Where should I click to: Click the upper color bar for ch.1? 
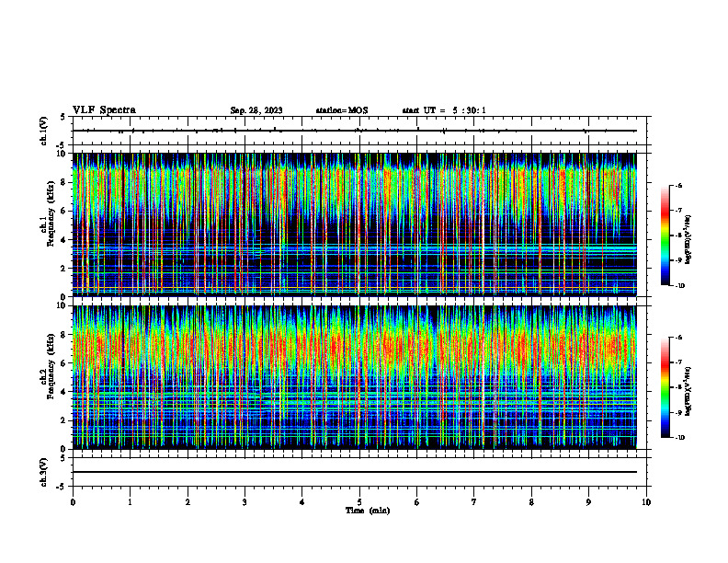point(665,236)
